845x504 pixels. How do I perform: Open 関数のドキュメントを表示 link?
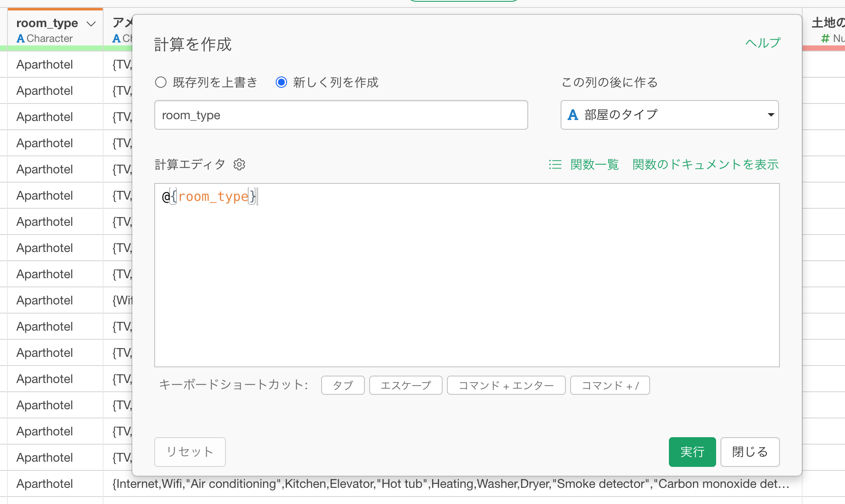(705, 165)
